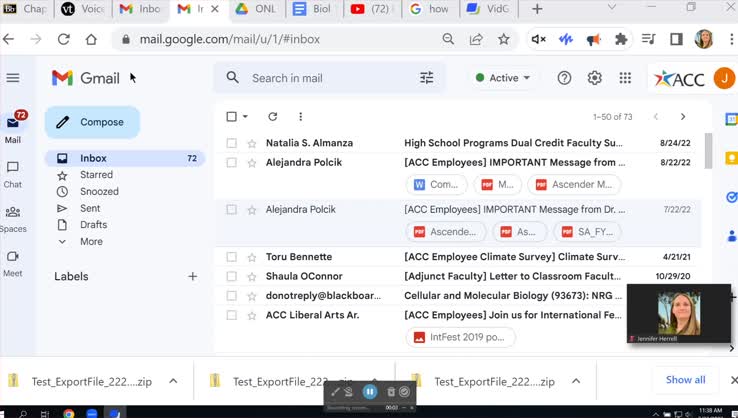Viewport: 738px width, 418px height.
Task: Reload the browser page
Action: point(64,39)
